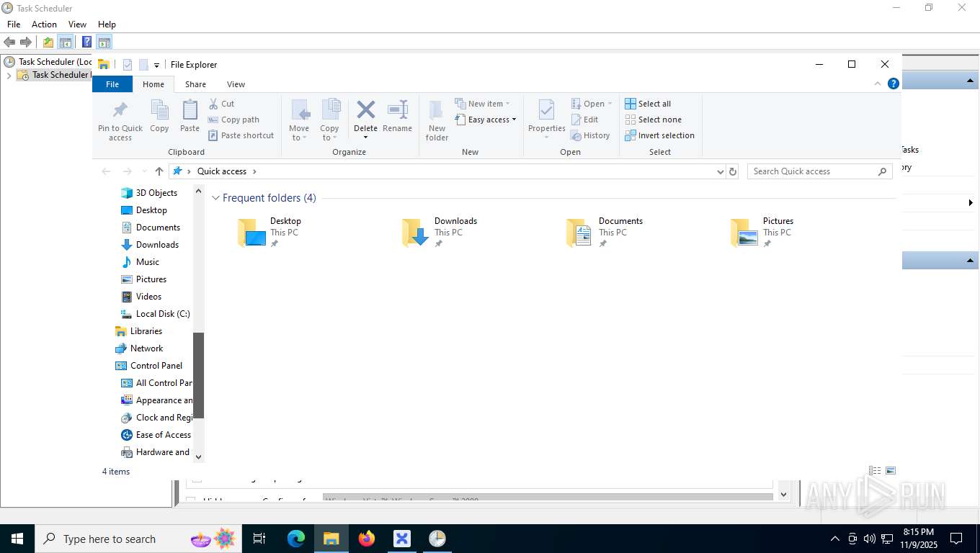Select Videos in navigation pane

point(141,297)
